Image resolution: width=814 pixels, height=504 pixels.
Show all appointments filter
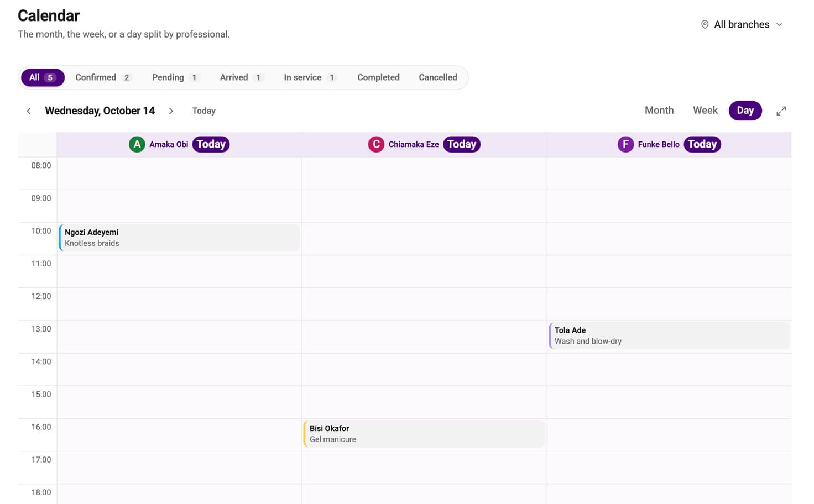pyautogui.click(x=43, y=77)
